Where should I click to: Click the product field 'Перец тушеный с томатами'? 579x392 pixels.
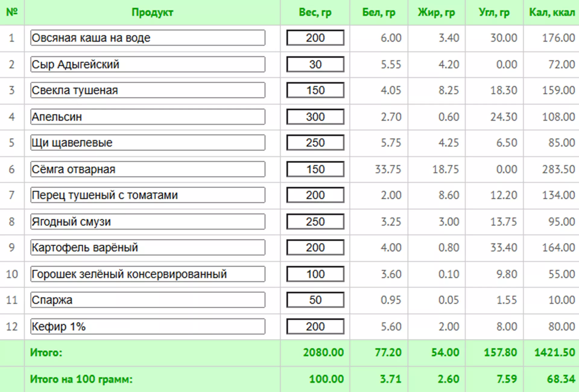coord(148,195)
